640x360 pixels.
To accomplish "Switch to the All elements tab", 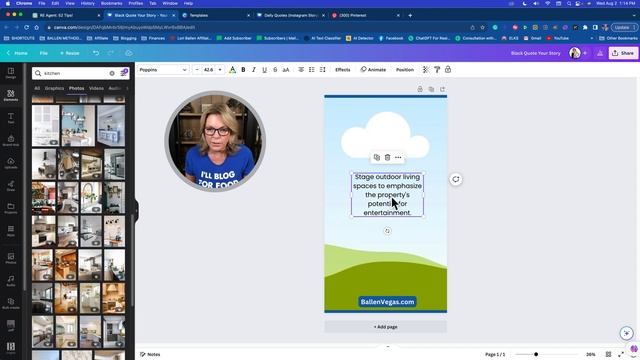I will click(x=37, y=88).
